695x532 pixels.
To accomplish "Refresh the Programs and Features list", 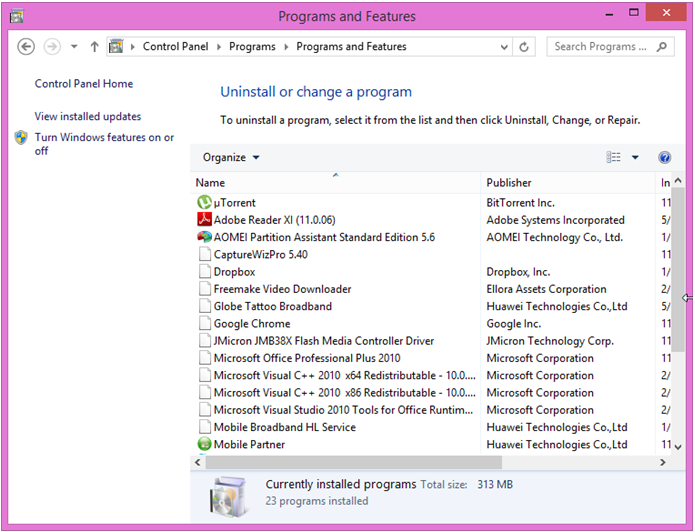I will point(524,47).
